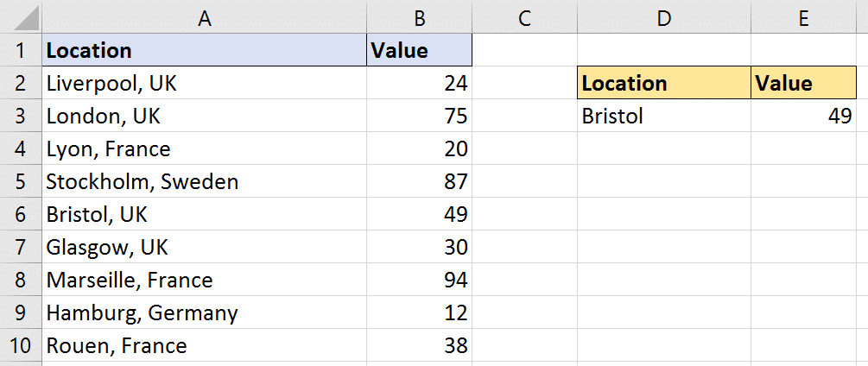Image resolution: width=868 pixels, height=366 pixels.
Task: Click the blue Location header cell in column A
Action: [x=205, y=51]
